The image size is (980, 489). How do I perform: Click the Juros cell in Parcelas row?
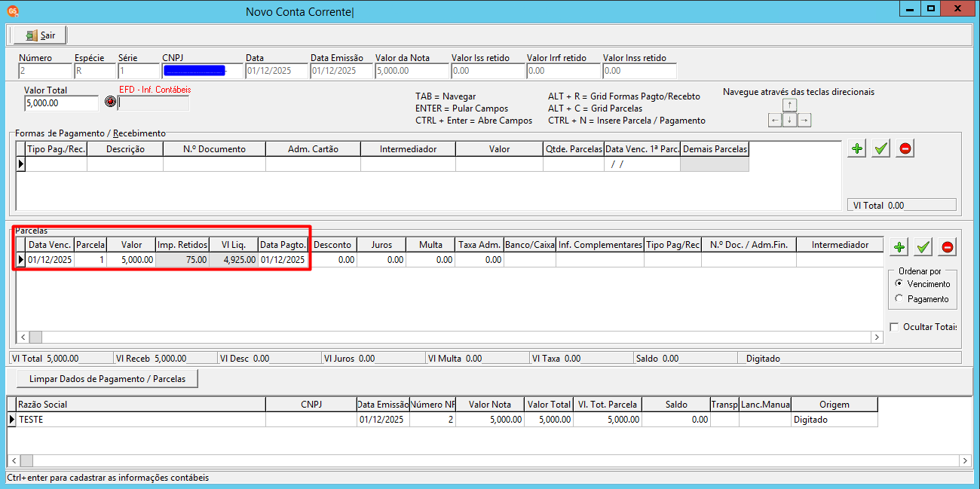(381, 259)
